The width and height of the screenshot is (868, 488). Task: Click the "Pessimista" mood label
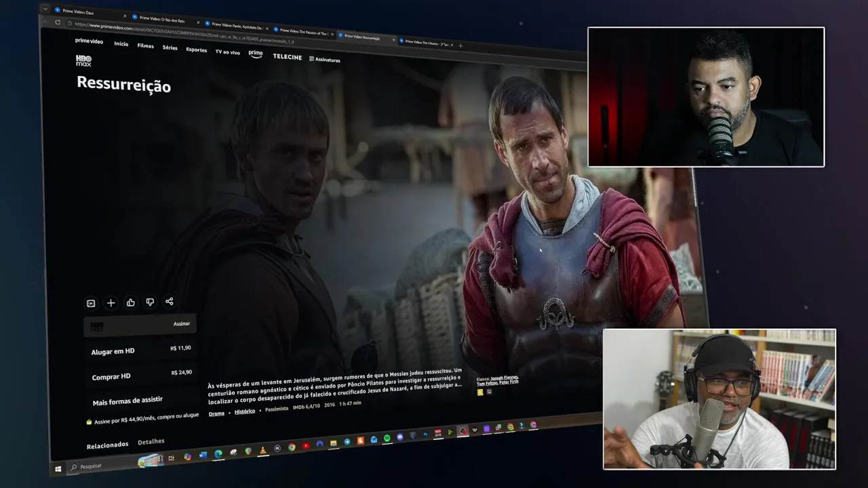(x=276, y=409)
